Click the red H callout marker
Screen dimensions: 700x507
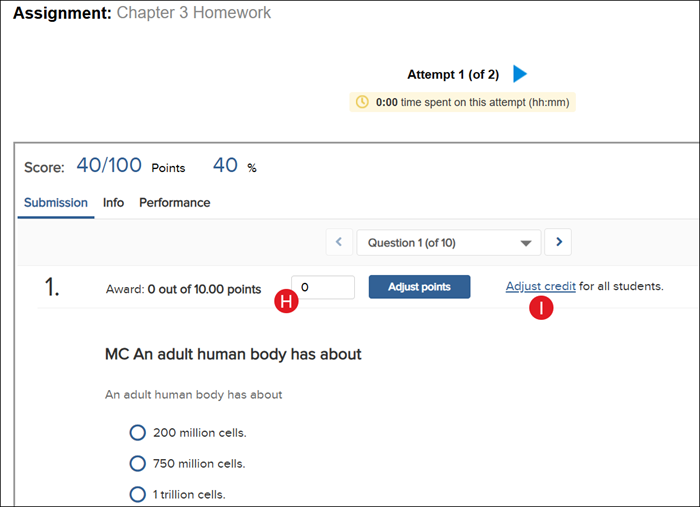(288, 299)
